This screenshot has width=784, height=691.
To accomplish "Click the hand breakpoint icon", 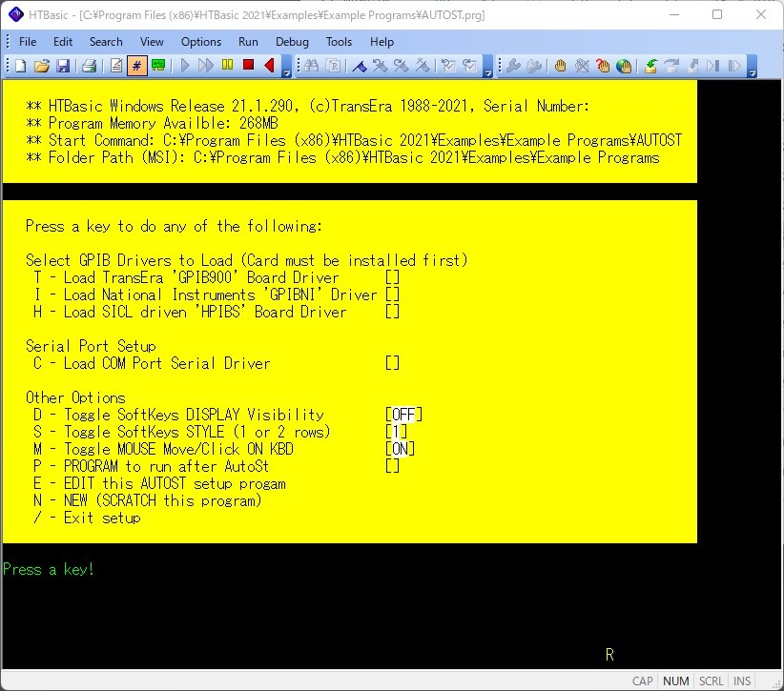I will [x=561, y=66].
